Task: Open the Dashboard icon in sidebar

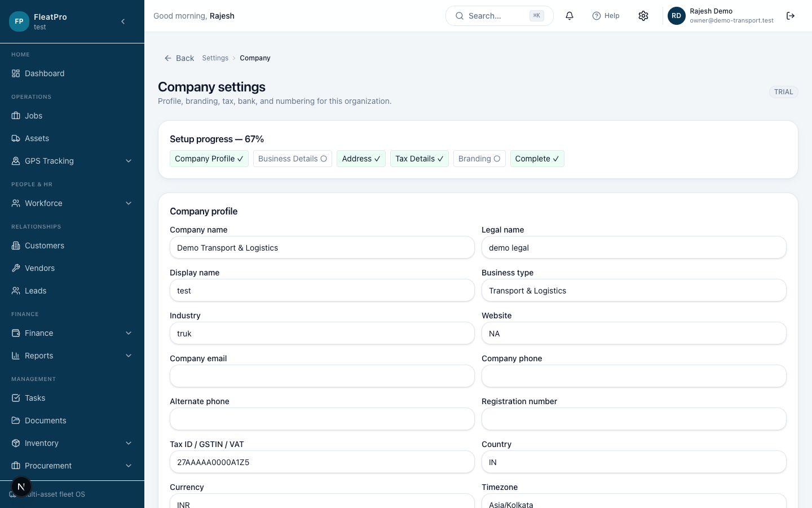Action: point(16,73)
